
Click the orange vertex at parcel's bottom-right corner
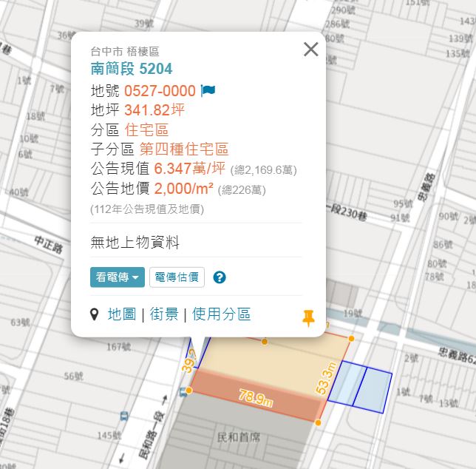pos(318,422)
